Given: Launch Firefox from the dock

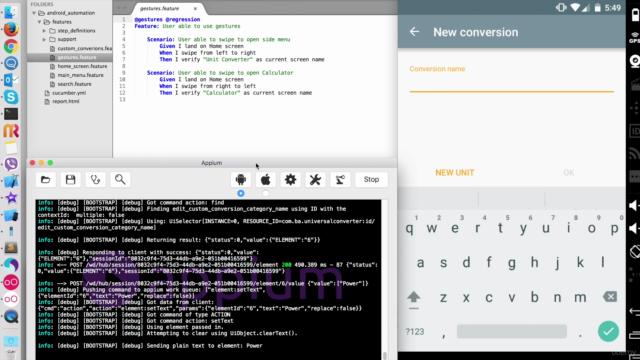Looking at the screenshot, I should point(11,29).
